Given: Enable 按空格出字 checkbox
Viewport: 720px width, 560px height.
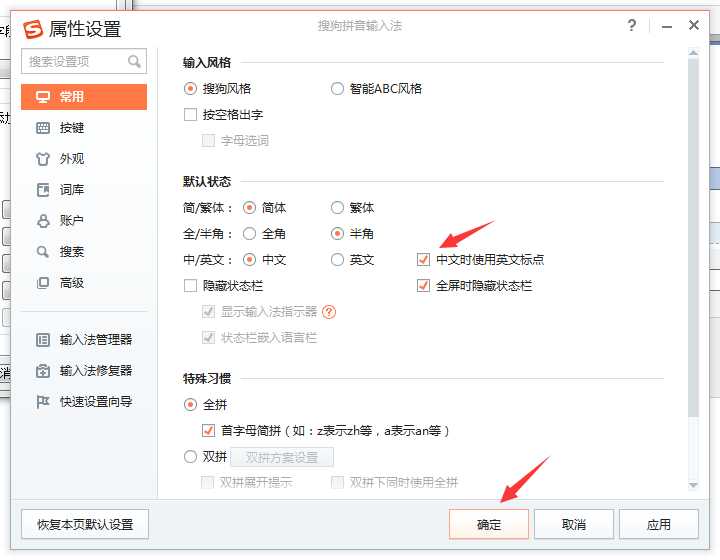Looking at the screenshot, I should click(x=190, y=114).
